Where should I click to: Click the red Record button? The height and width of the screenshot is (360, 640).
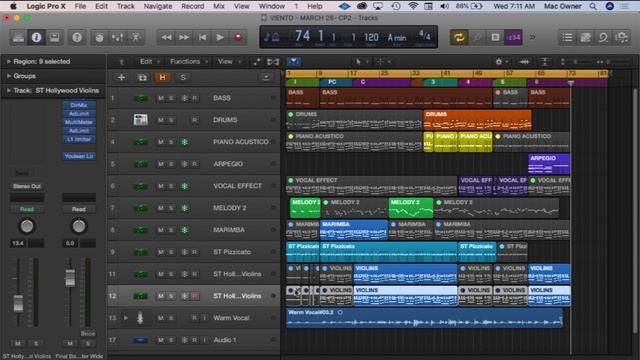(x=238, y=38)
